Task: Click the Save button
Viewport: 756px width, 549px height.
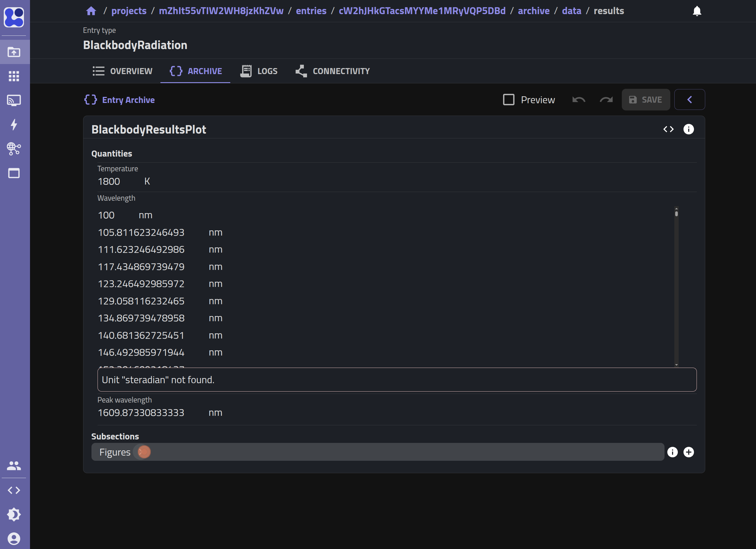Action: (646, 99)
